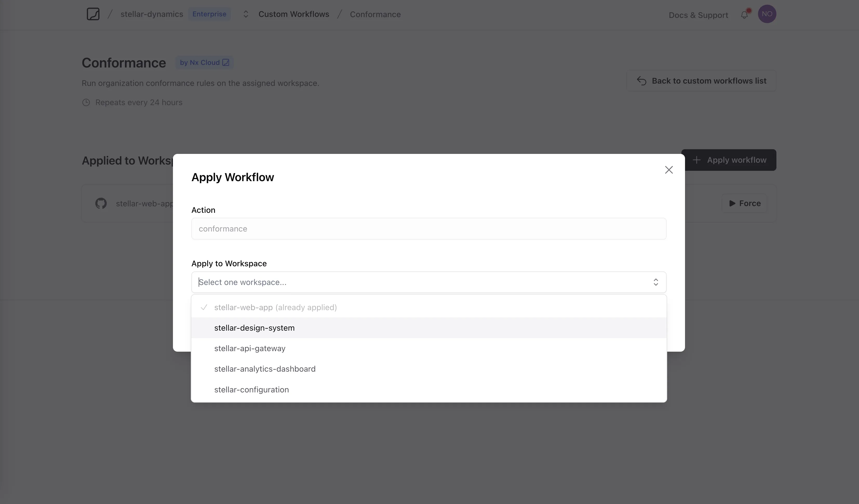Click the Action input showing 'conformance'
This screenshot has height=504, width=859.
[428, 229]
